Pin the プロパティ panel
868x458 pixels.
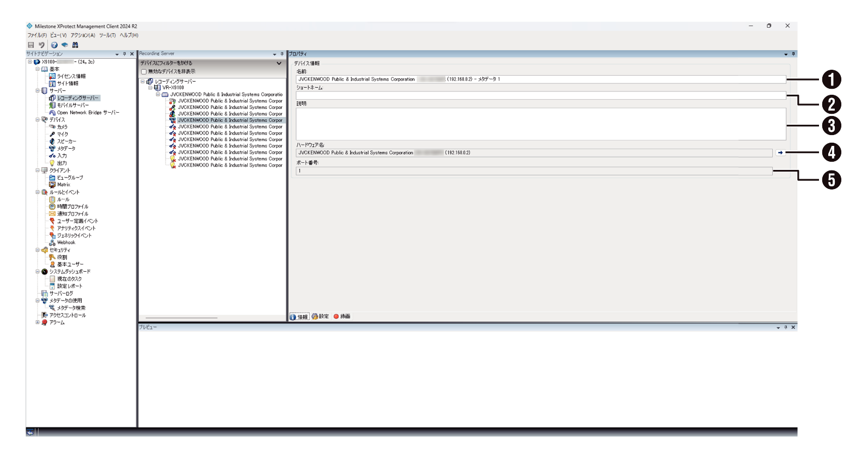[793, 54]
